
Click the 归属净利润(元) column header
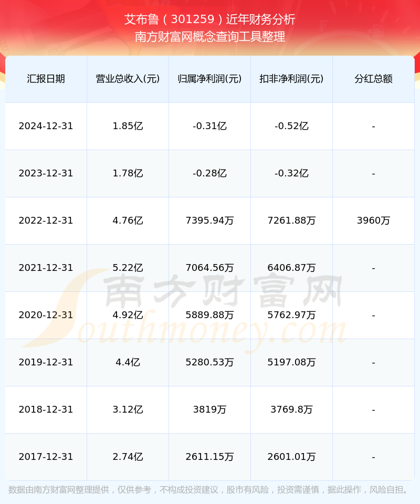click(210, 79)
